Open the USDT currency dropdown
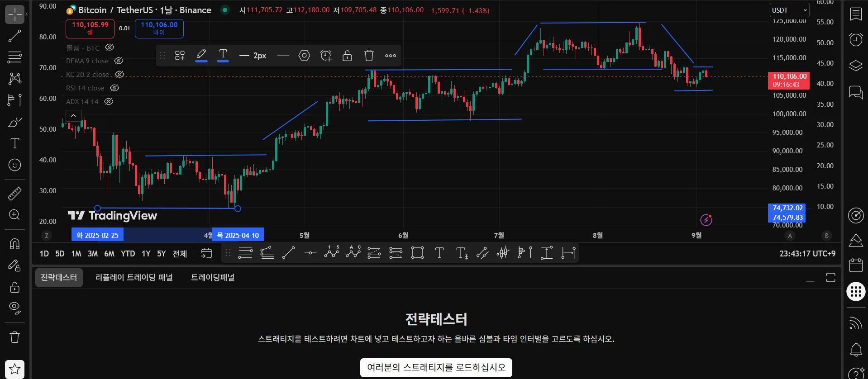The image size is (868, 379). [790, 10]
